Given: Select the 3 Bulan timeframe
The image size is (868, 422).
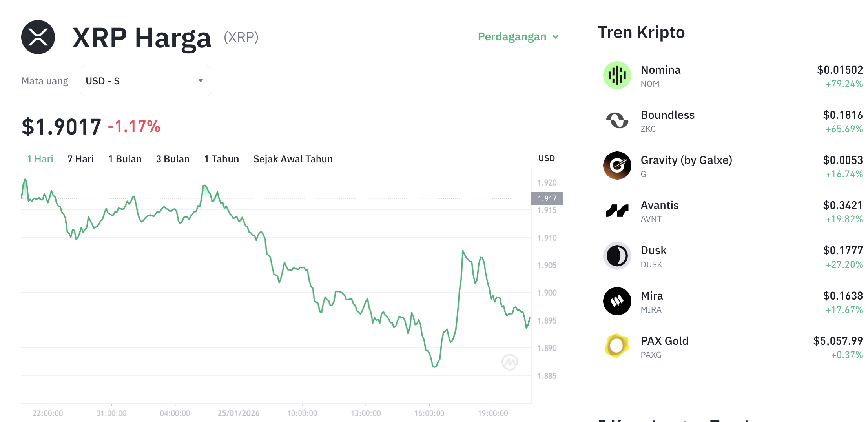Looking at the screenshot, I should [173, 159].
